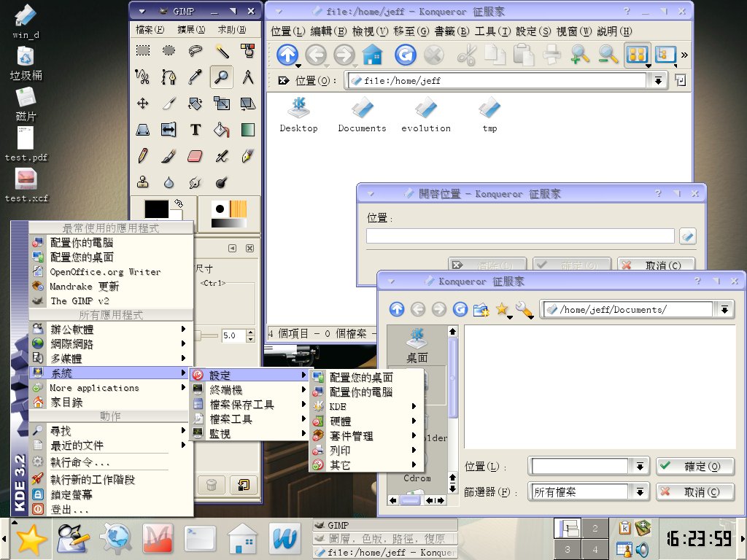
Task: Select the GIMP paths tool
Action: coord(169,77)
